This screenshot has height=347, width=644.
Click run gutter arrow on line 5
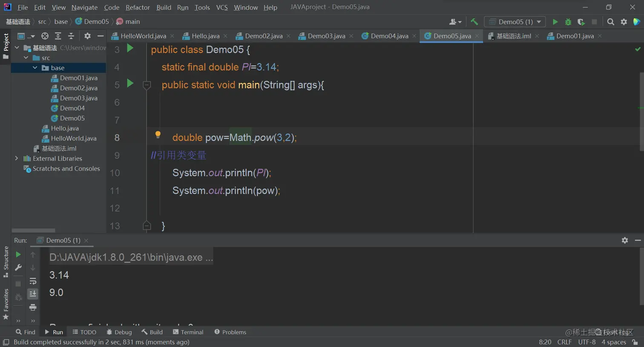[x=130, y=84]
